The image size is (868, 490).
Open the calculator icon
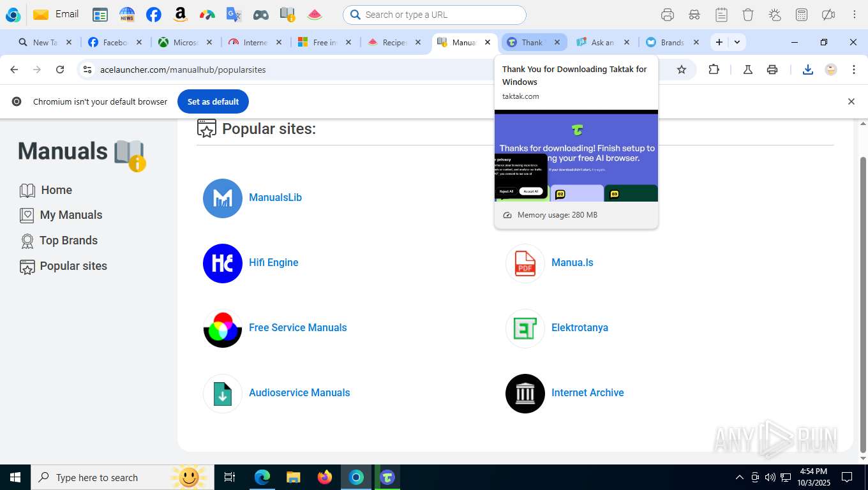tap(802, 14)
